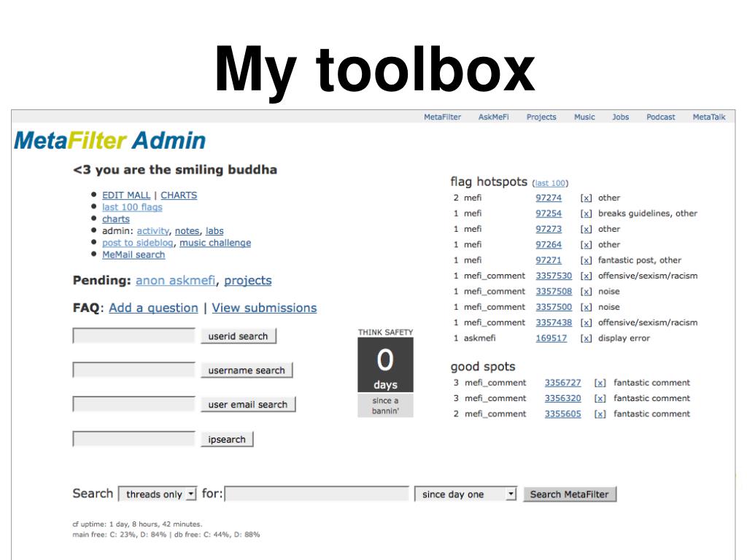Click the MetaFilter Admin logo
Image resolution: width=747 pixels, height=560 pixels.
coord(110,141)
